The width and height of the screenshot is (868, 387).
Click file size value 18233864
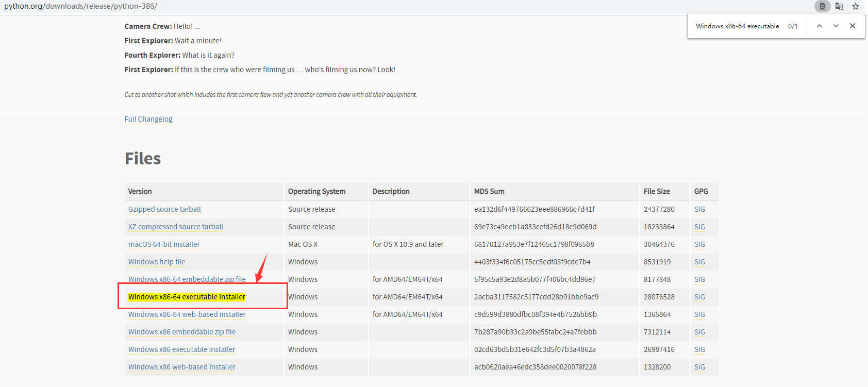point(659,227)
